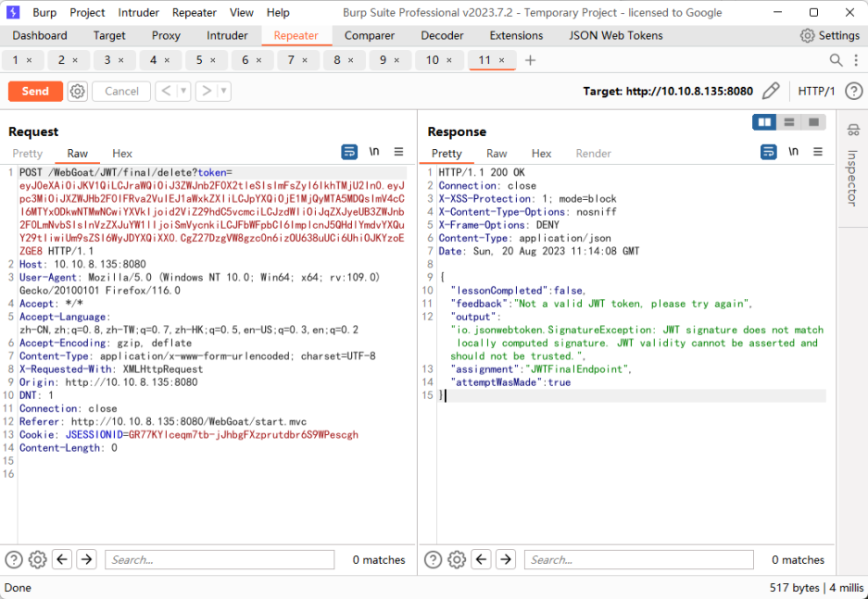Open the Intruder menu

138,12
